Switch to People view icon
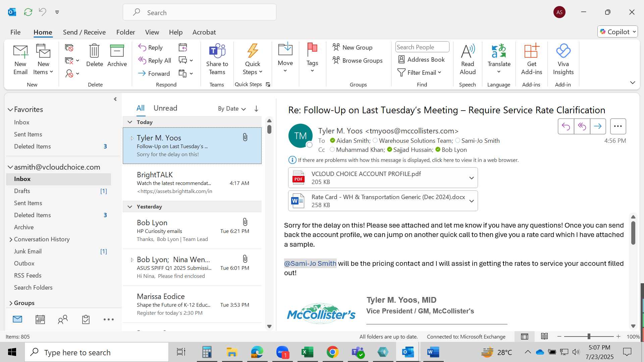Screen dimensions: 644x362 [x=63, y=319]
